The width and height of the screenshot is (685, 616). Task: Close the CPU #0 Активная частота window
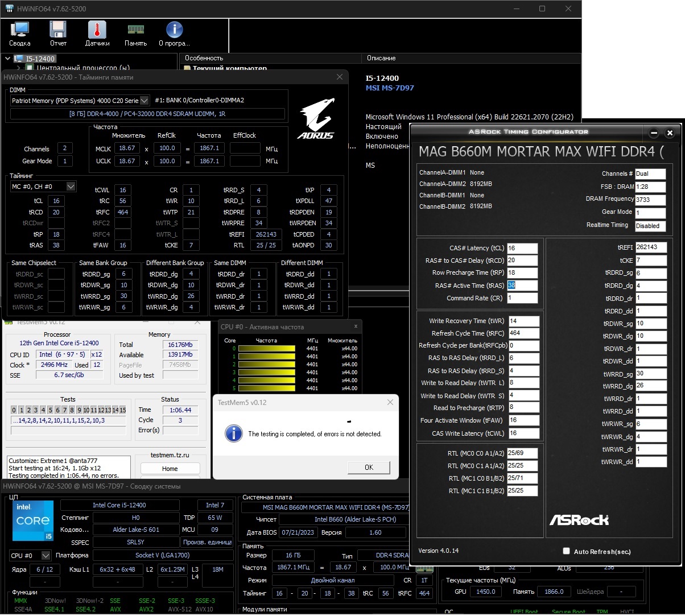coord(356,326)
